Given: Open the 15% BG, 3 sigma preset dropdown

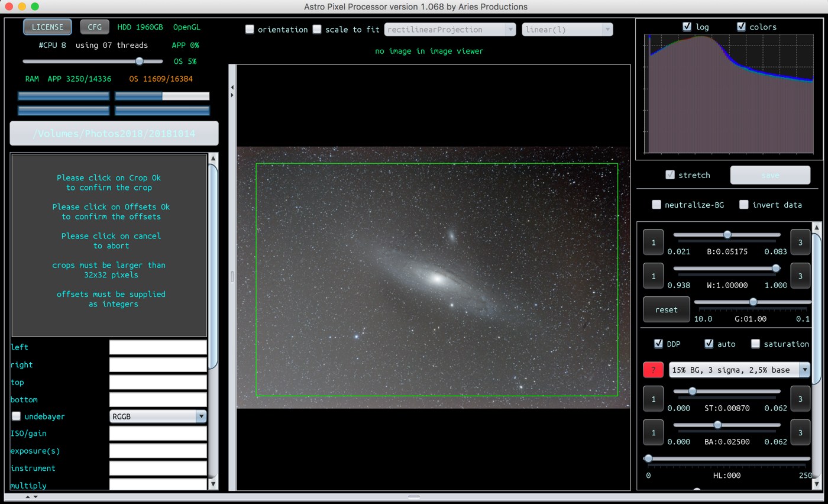Looking at the screenshot, I should click(739, 370).
